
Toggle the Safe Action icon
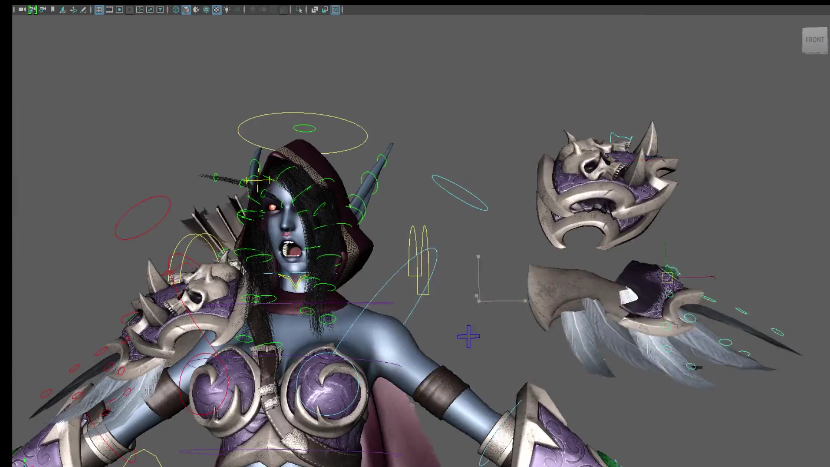[x=150, y=10]
